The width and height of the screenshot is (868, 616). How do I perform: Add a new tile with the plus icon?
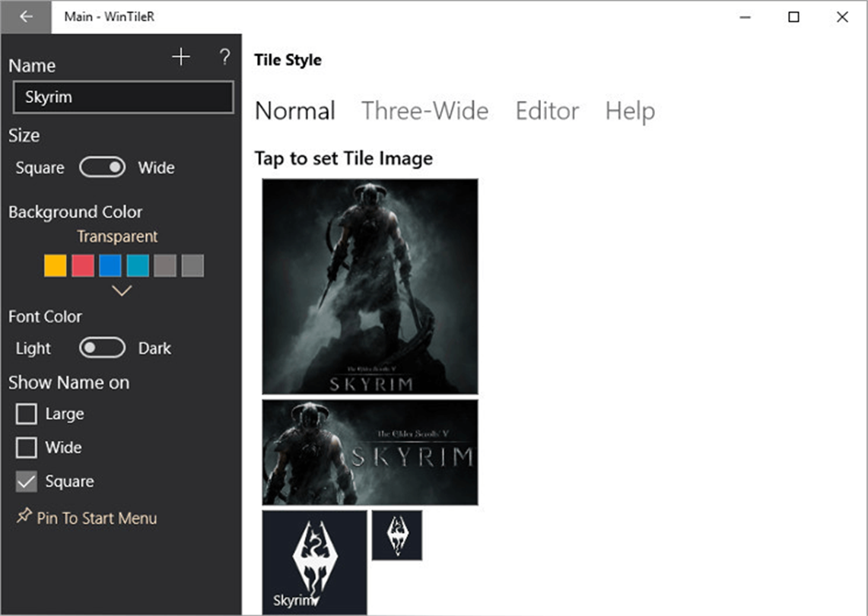(x=181, y=57)
